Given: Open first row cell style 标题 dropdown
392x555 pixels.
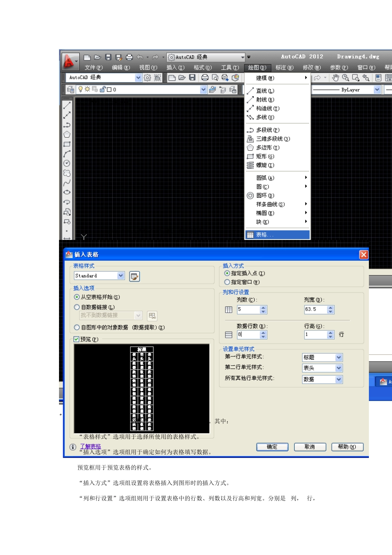Looking at the screenshot, I should [x=339, y=357].
